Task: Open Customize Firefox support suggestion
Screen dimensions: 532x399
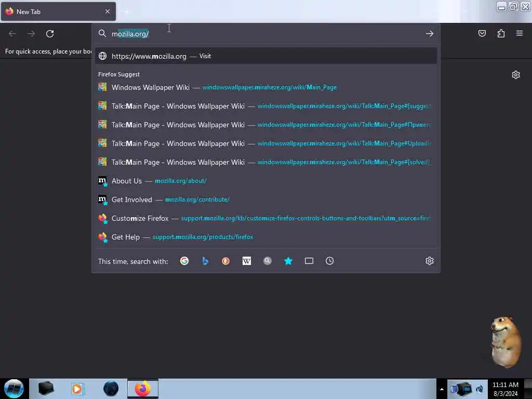Action: (265, 218)
